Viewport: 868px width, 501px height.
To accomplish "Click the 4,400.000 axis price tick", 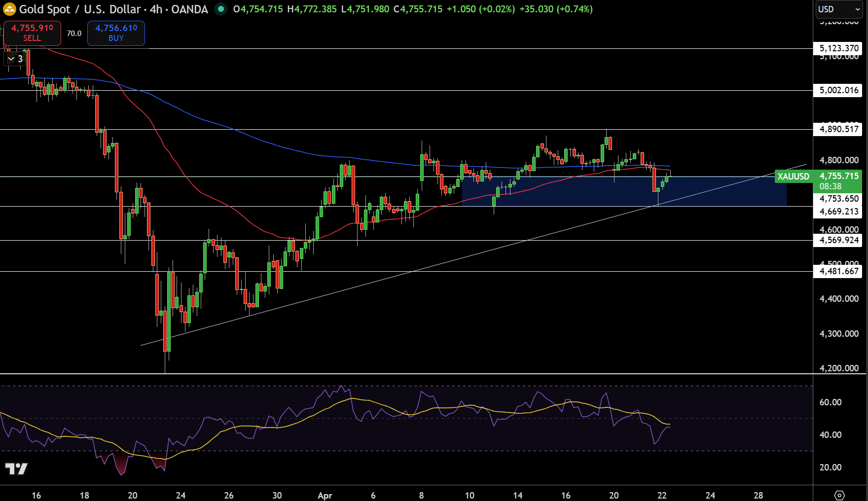I will coord(839,299).
